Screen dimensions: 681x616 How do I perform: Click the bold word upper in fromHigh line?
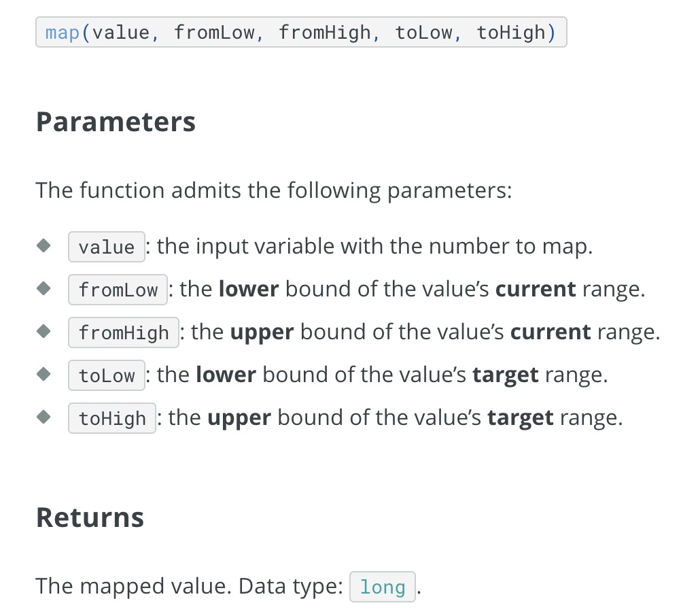pyautogui.click(x=262, y=332)
